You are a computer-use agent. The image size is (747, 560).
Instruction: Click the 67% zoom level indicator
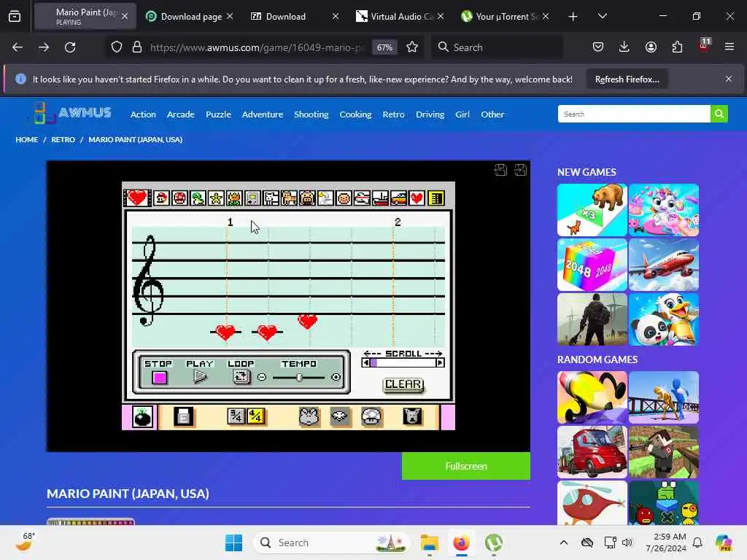coord(384,47)
